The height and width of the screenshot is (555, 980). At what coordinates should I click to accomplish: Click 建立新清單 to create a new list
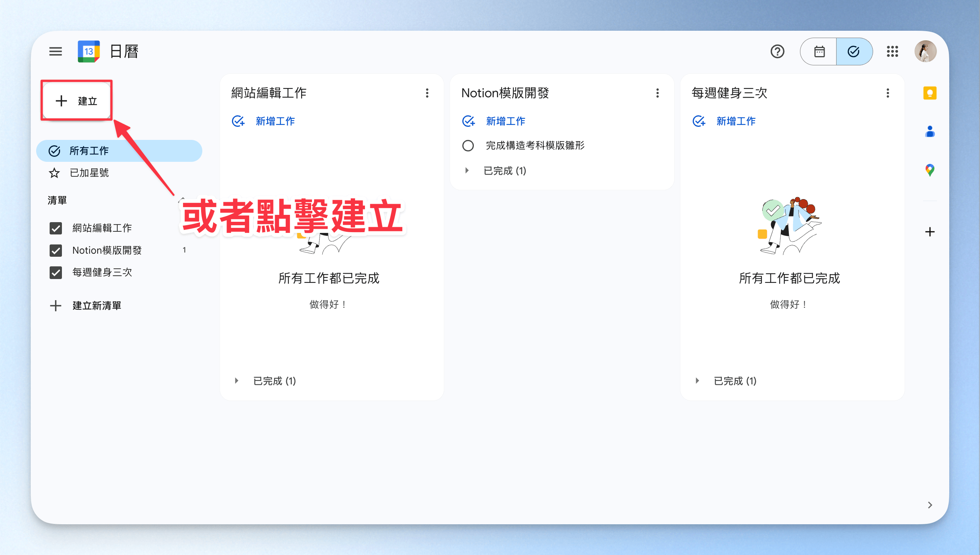96,306
